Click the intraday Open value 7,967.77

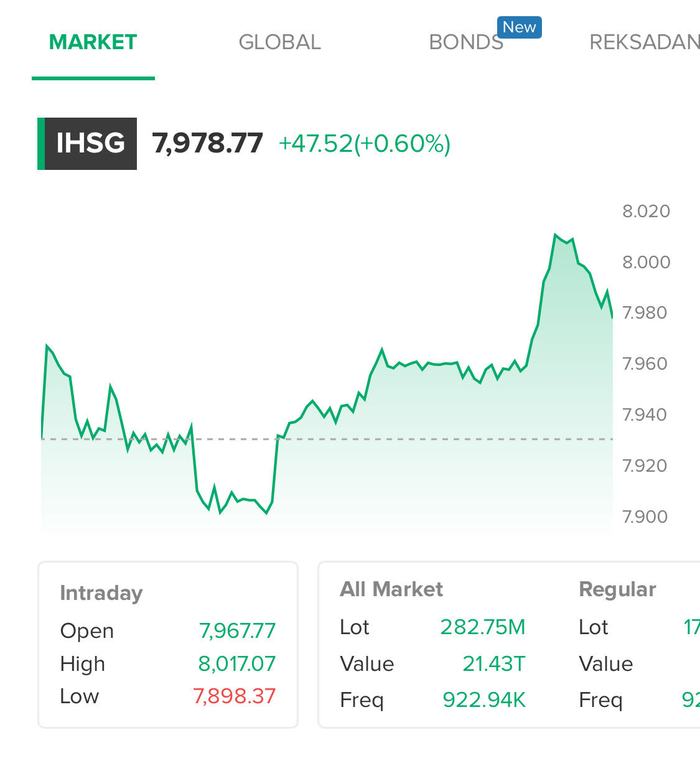pyautogui.click(x=237, y=631)
